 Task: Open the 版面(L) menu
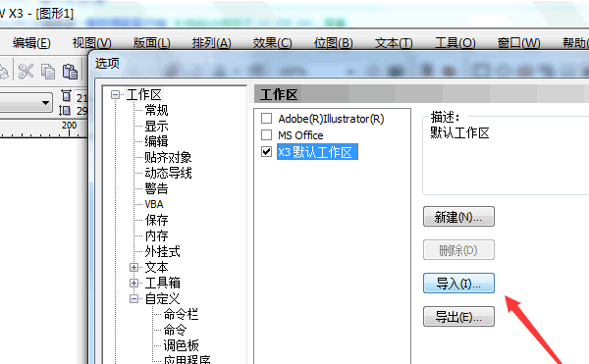coord(152,43)
